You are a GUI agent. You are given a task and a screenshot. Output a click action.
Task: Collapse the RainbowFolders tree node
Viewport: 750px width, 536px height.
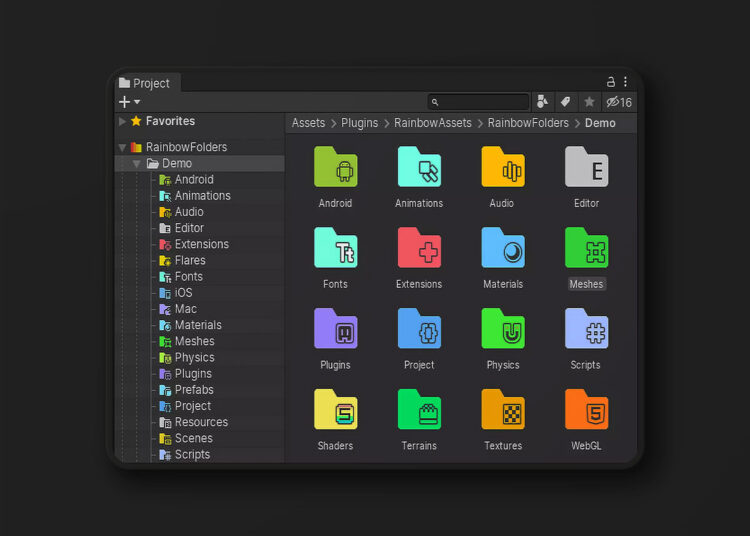[123, 148]
